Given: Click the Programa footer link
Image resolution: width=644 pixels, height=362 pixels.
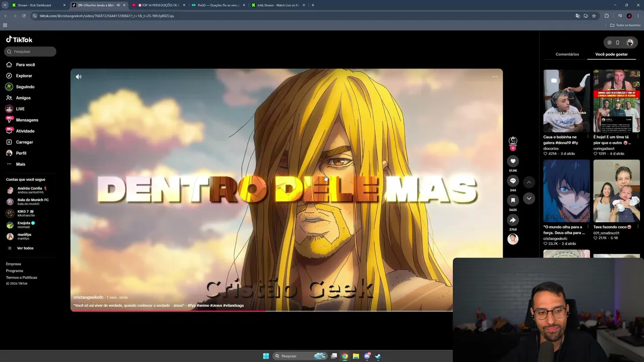Looking at the screenshot, I should [x=15, y=270].
